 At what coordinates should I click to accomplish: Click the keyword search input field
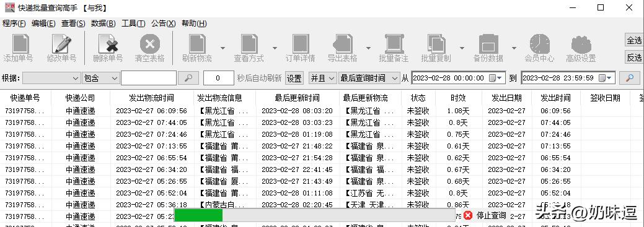pos(149,78)
